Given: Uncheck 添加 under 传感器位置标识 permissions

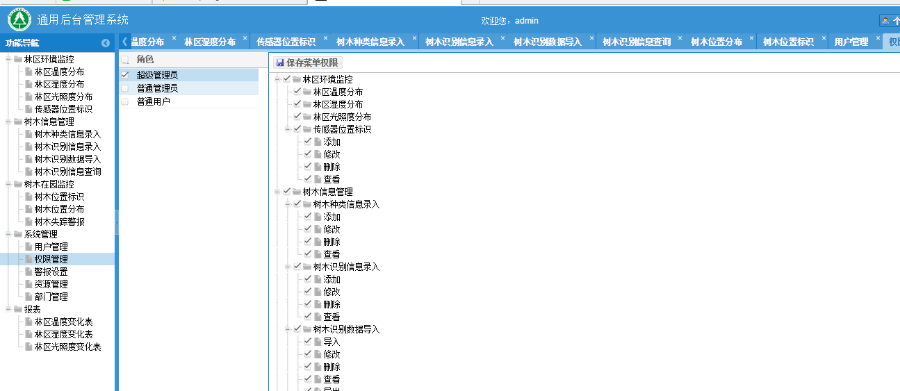Looking at the screenshot, I should (x=308, y=142).
